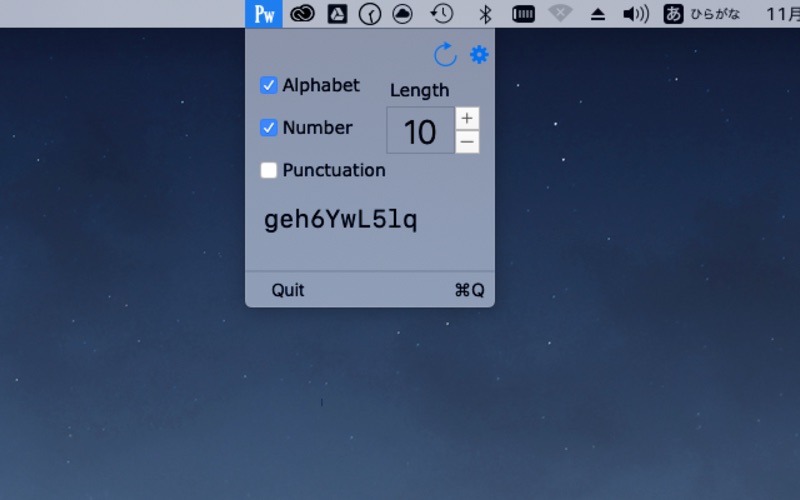Image resolution: width=800 pixels, height=500 pixels.
Task: Open the Wi-Fi status menu bar icon
Action: [560, 14]
